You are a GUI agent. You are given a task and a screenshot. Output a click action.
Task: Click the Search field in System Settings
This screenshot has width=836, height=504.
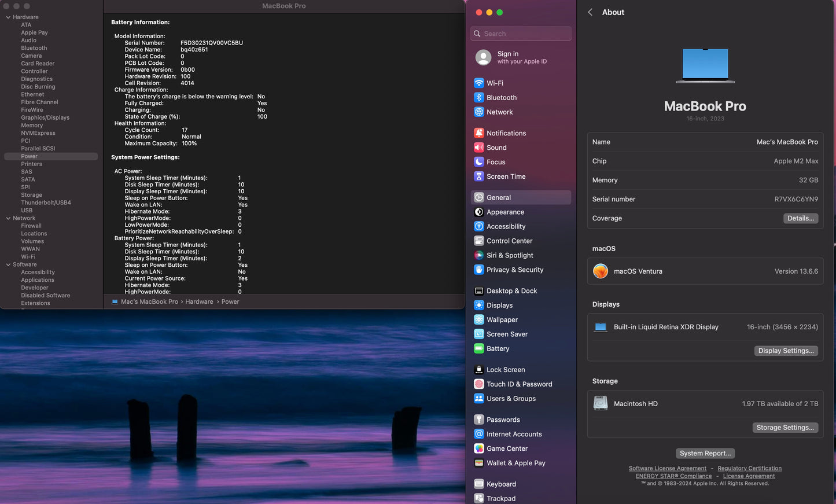pyautogui.click(x=521, y=34)
